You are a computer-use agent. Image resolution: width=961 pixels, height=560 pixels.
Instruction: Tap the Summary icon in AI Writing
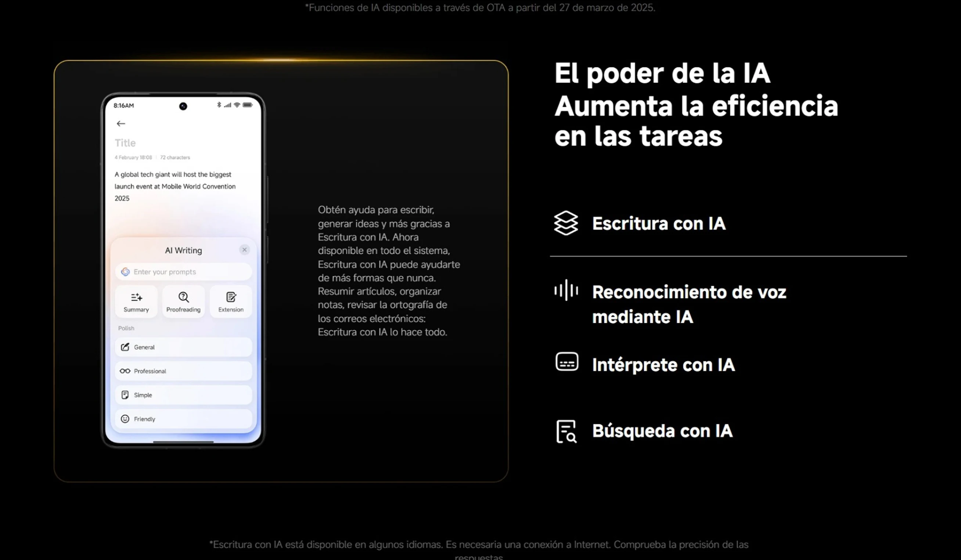coord(136,297)
